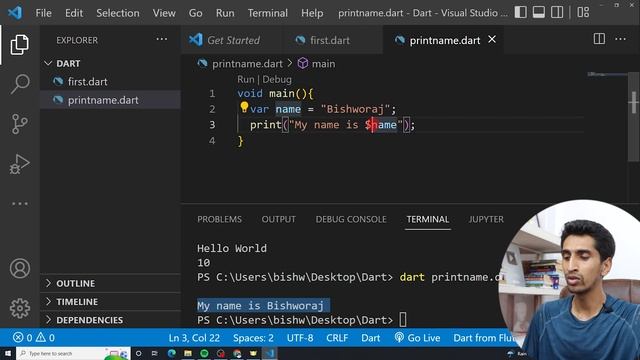
Task: Click Ln 3, Col 22 cursor position
Action: [x=194, y=338]
